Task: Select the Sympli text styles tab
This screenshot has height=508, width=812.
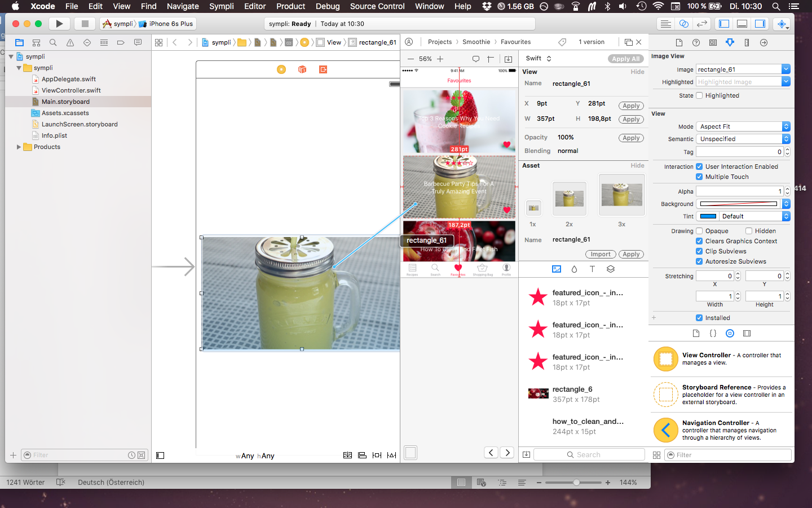Action: (592, 269)
